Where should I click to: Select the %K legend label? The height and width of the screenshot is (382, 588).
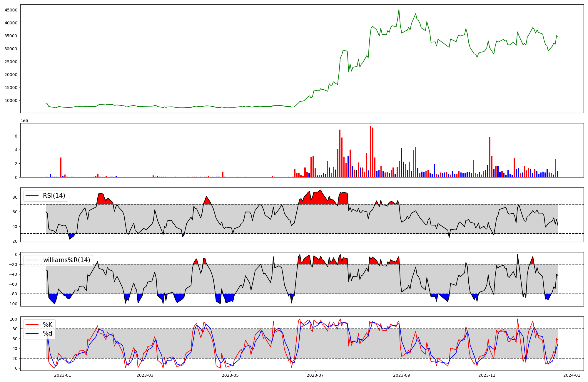click(48, 325)
